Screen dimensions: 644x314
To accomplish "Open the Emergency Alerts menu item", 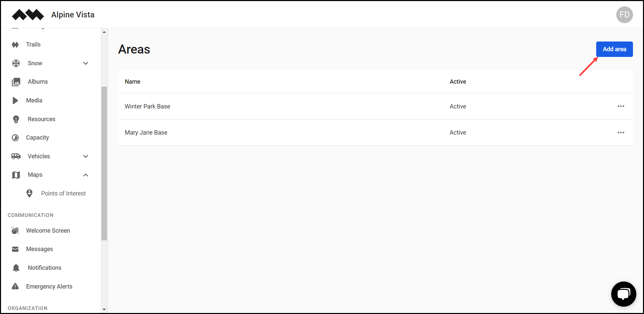I will [49, 287].
